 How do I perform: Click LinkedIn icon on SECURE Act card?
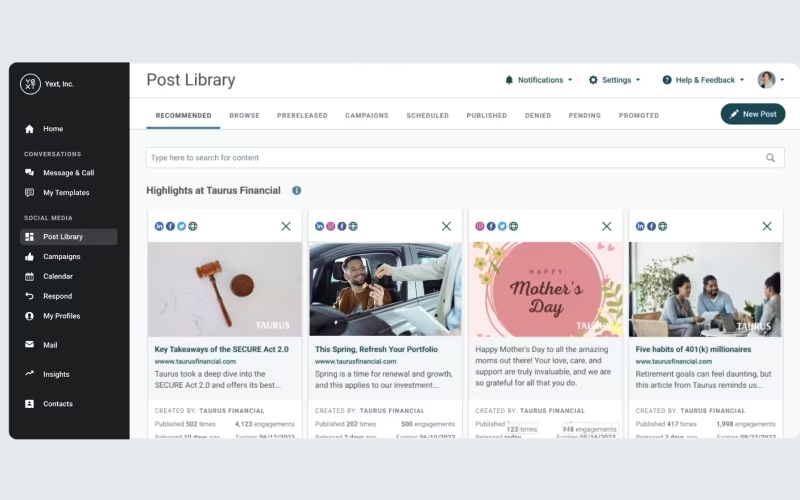[x=159, y=227]
